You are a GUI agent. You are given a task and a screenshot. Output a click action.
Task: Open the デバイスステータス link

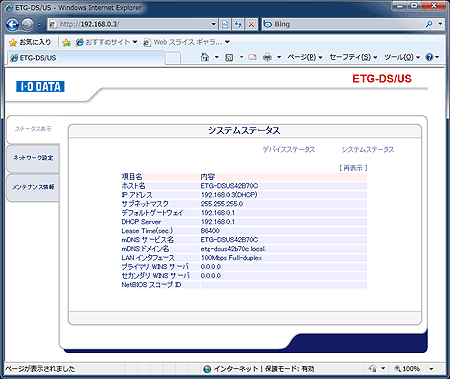tap(289, 150)
